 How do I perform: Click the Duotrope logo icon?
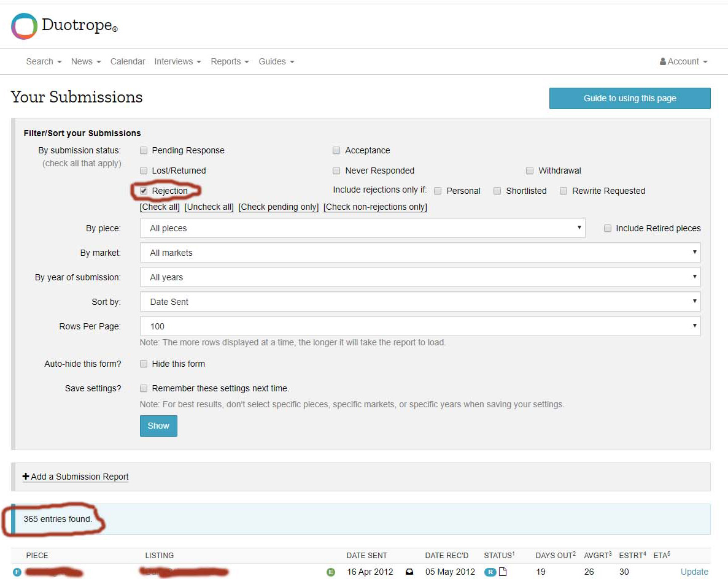click(x=25, y=26)
